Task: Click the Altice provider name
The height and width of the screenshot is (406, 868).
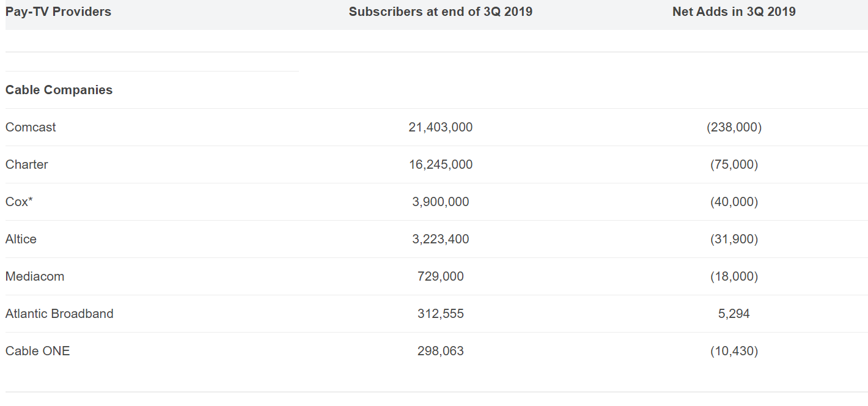Action: coord(21,239)
